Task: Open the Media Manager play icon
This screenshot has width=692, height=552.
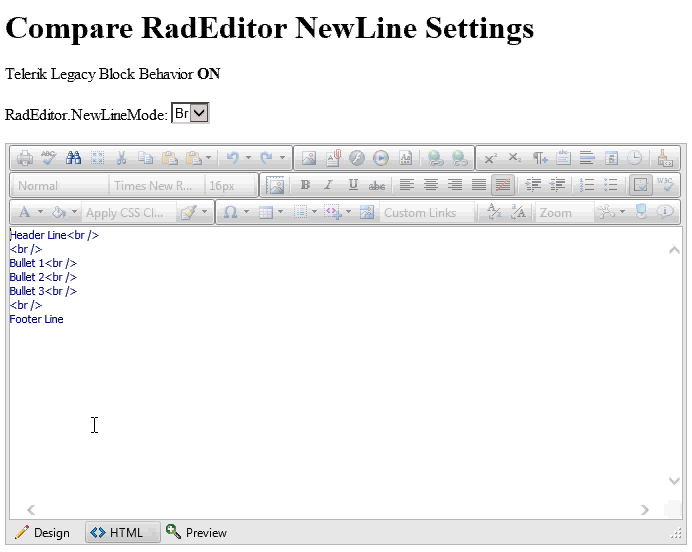Action: coord(381,158)
